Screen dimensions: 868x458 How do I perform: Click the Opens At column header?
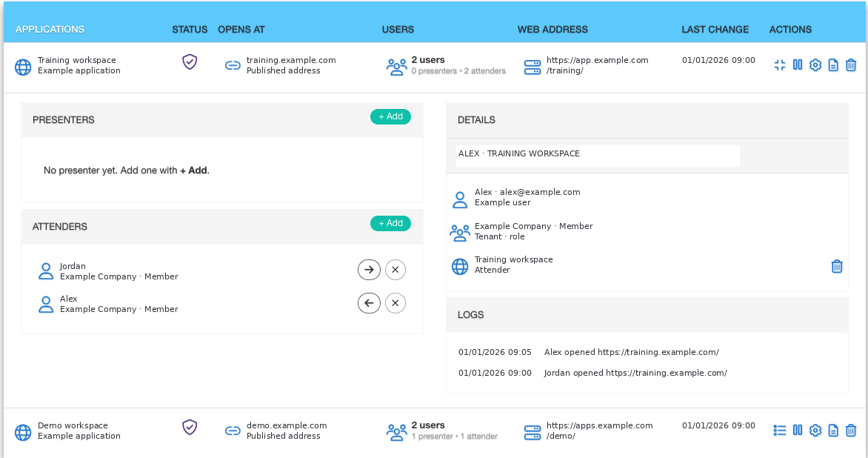[241, 30]
